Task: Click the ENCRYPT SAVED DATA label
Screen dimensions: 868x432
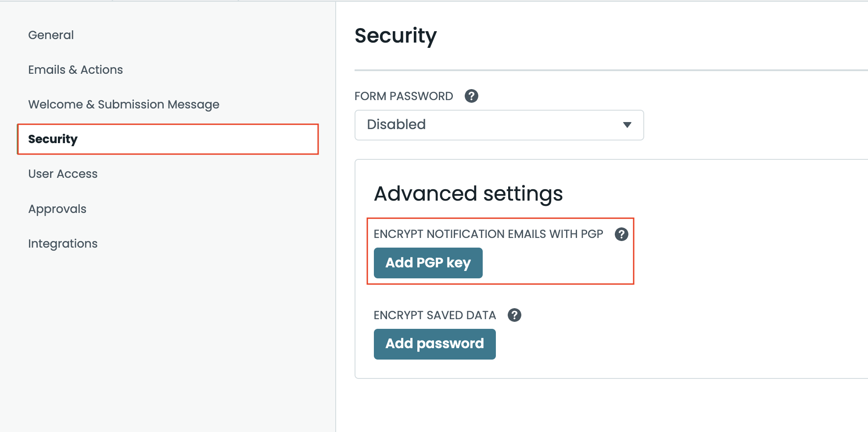Action: [x=434, y=315]
